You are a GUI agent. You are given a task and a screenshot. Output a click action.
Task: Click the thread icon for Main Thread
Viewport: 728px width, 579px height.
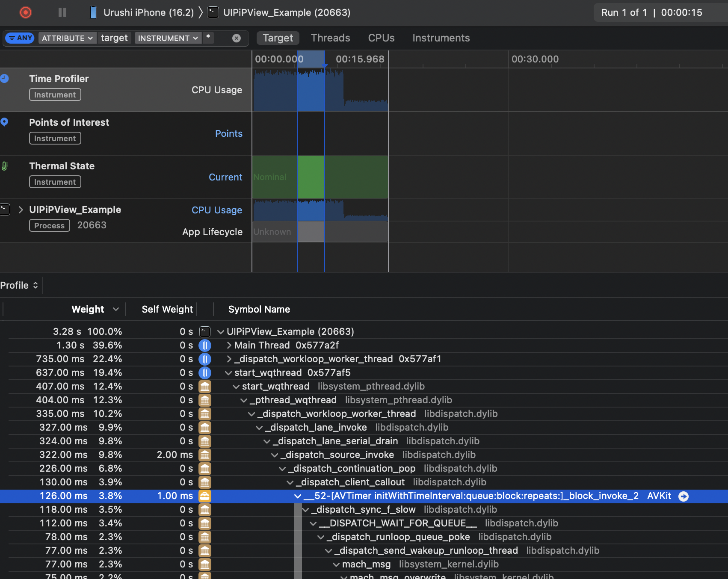[x=205, y=345]
